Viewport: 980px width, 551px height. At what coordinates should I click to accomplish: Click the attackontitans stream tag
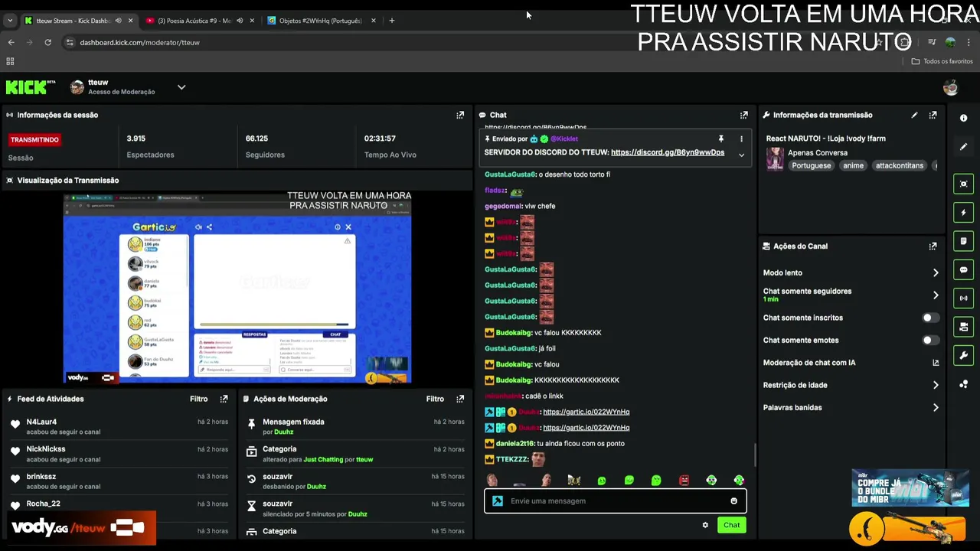pyautogui.click(x=899, y=165)
